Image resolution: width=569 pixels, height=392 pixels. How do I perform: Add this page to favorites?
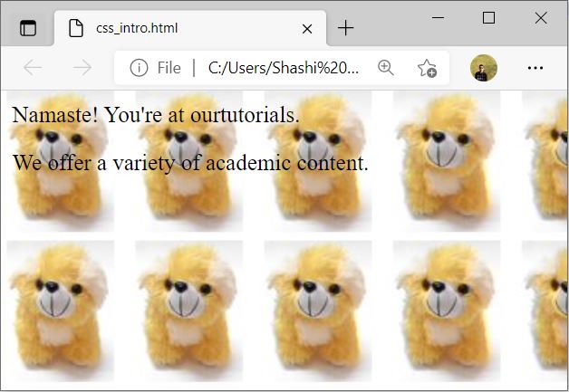click(427, 68)
